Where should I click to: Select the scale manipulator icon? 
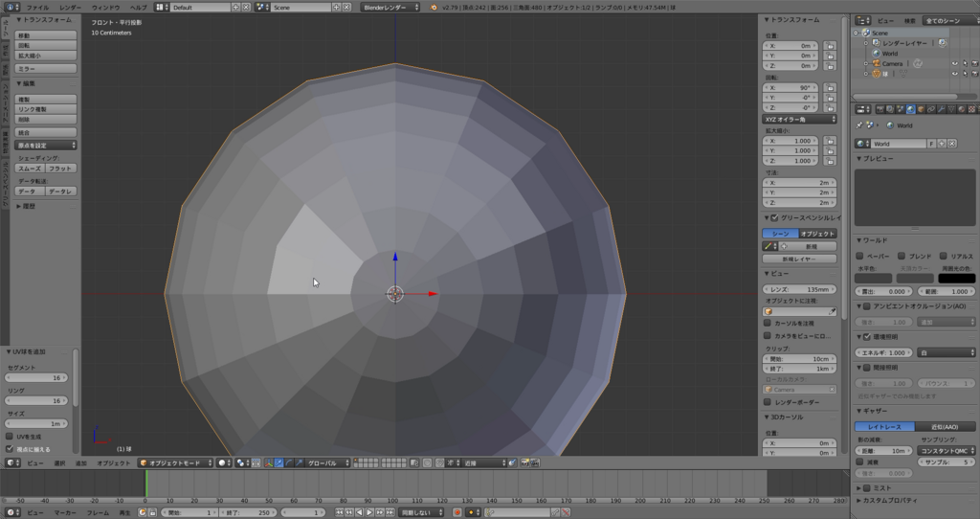click(300, 463)
